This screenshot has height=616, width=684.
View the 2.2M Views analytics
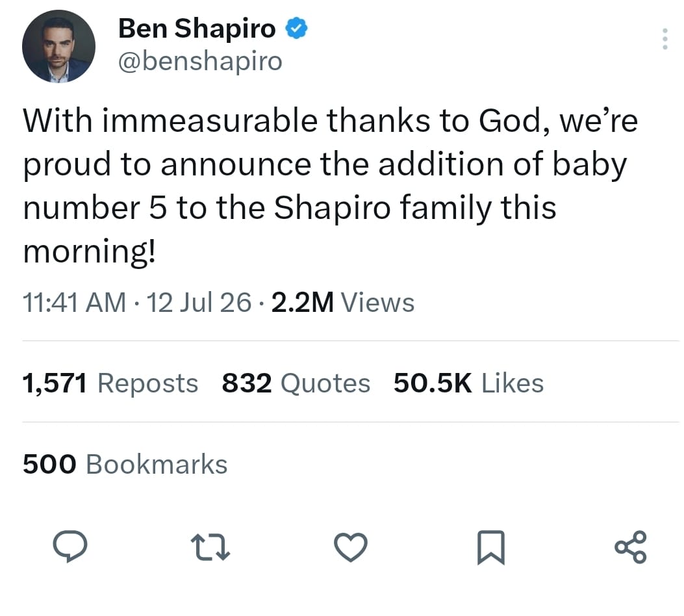coord(342,302)
